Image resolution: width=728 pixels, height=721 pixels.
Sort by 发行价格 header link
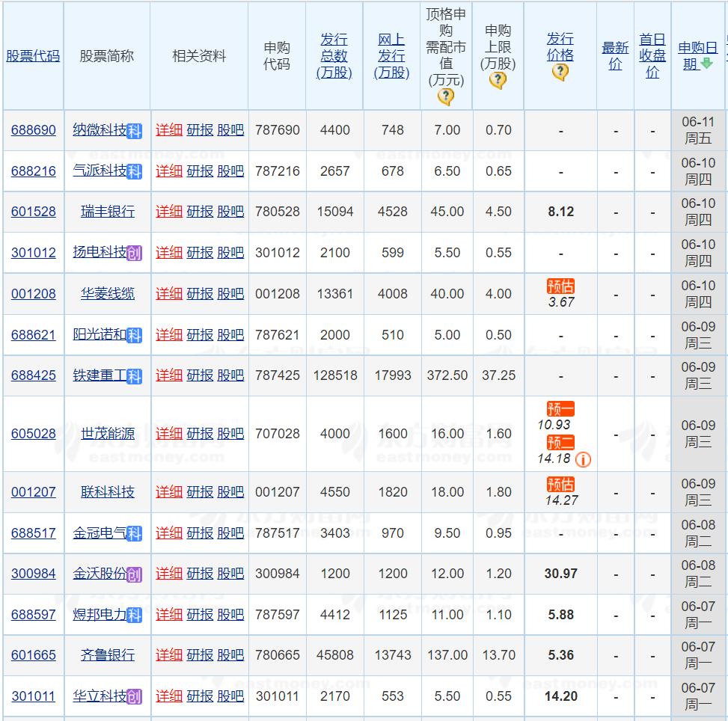tap(560, 47)
